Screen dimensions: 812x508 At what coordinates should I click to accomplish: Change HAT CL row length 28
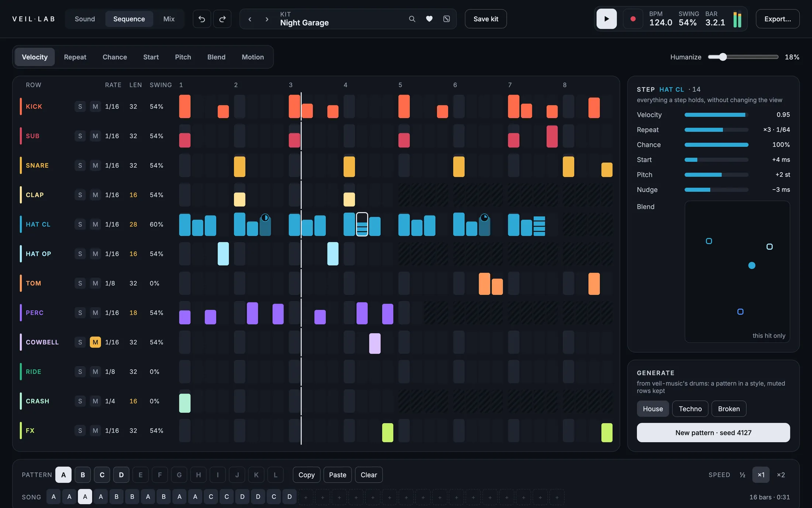tap(133, 224)
